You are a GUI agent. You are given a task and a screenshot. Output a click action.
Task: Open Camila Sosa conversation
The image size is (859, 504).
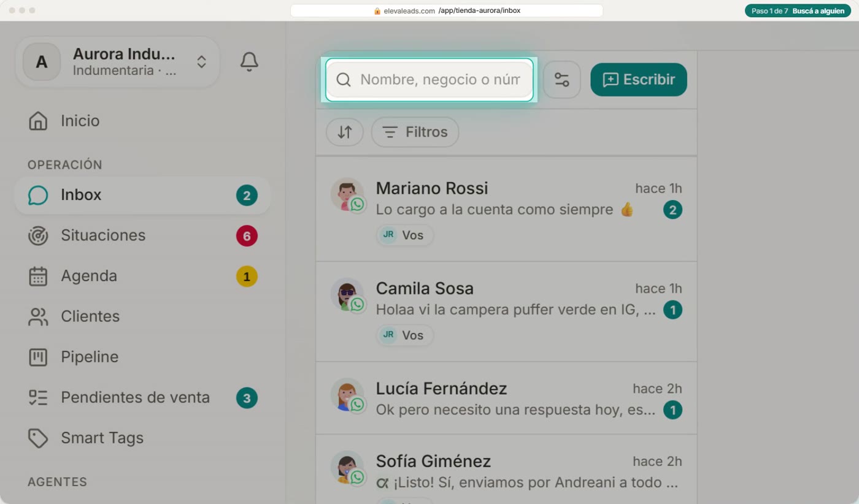click(506, 311)
